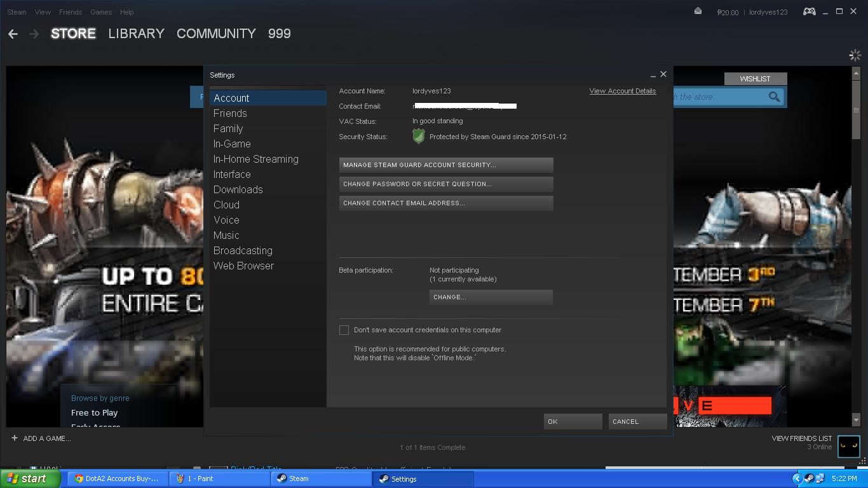Click View Account Details link
Image resolution: width=868 pixels, height=488 pixels.
[623, 91]
